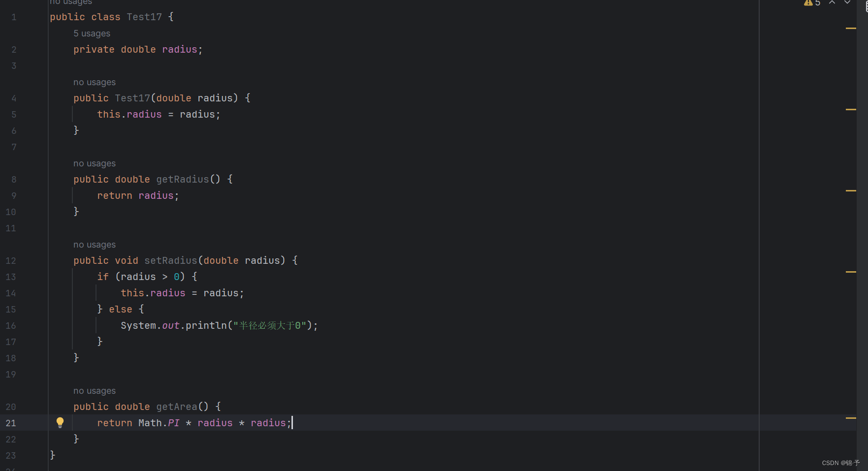Jump to warning stripe marker beside line 9
This screenshot has height=471, width=868.
(x=851, y=190)
